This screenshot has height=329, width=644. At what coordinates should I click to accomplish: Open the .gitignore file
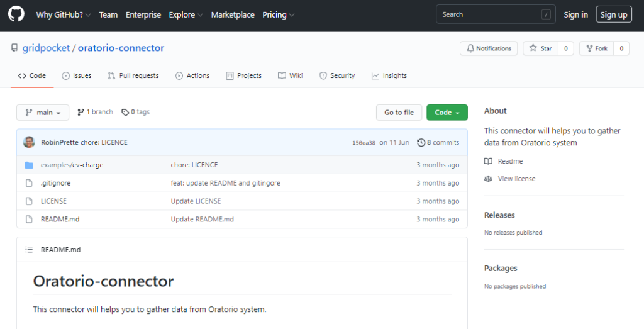55,183
